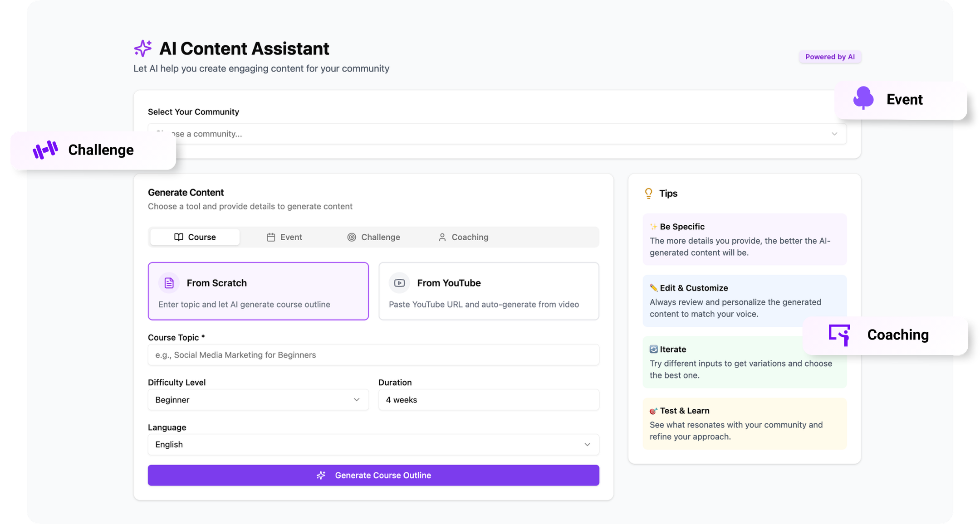980x524 pixels.
Task: Click the target icon in Challenge tab
Action: (x=352, y=237)
